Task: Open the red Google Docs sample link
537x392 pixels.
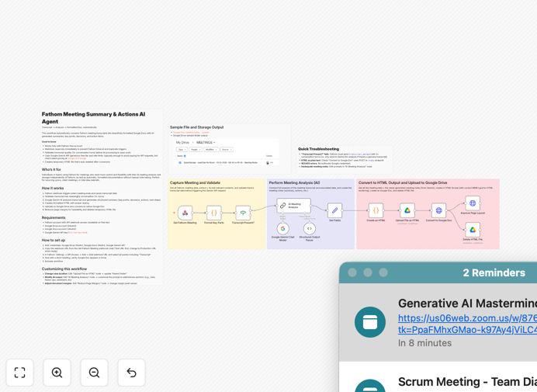Action: (191, 132)
